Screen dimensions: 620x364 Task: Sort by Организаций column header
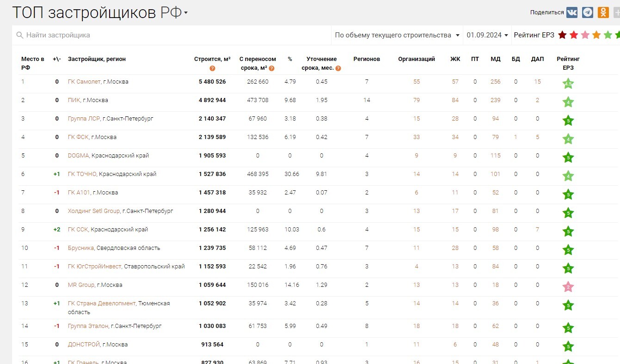click(x=417, y=59)
